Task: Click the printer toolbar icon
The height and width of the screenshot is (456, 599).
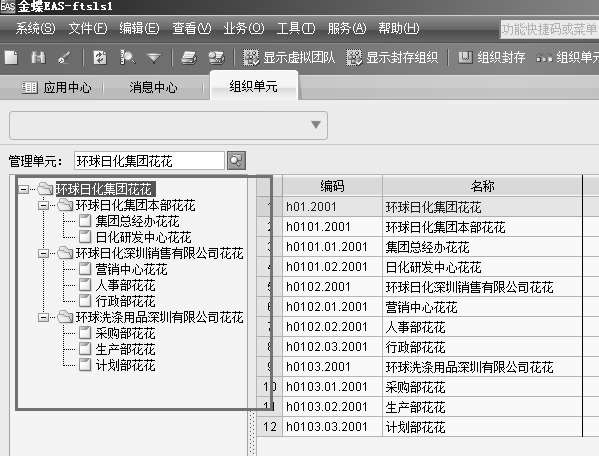Action: (x=189, y=58)
